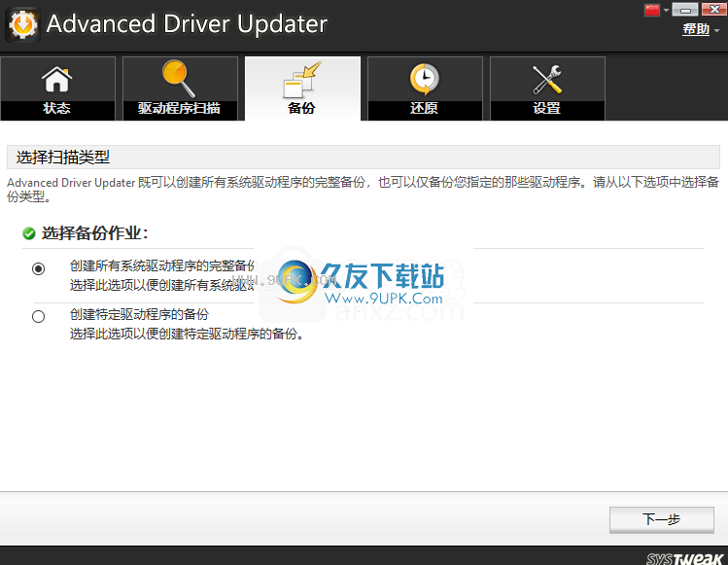Click the Systweak logo in footer
Image resolution: width=728 pixels, height=565 pixels.
tap(684, 558)
